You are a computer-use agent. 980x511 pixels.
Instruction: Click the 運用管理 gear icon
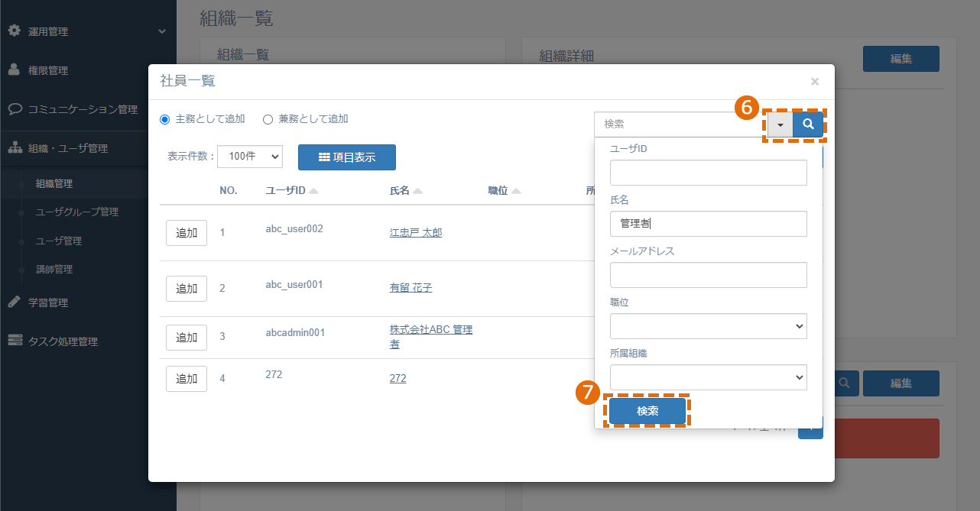[x=14, y=31]
